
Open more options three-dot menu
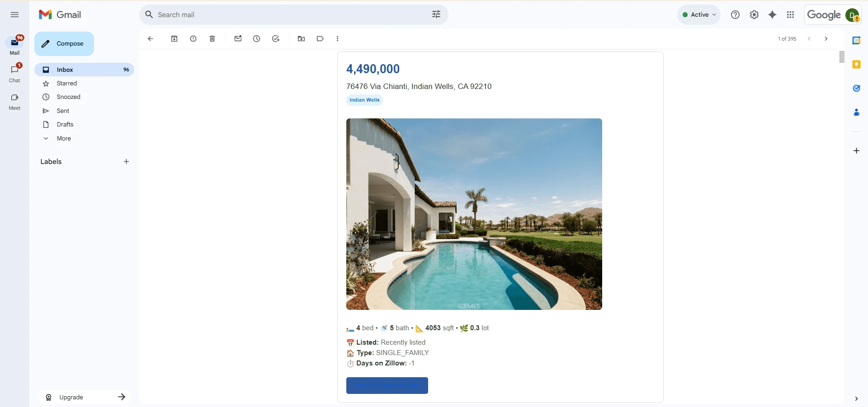pos(337,39)
